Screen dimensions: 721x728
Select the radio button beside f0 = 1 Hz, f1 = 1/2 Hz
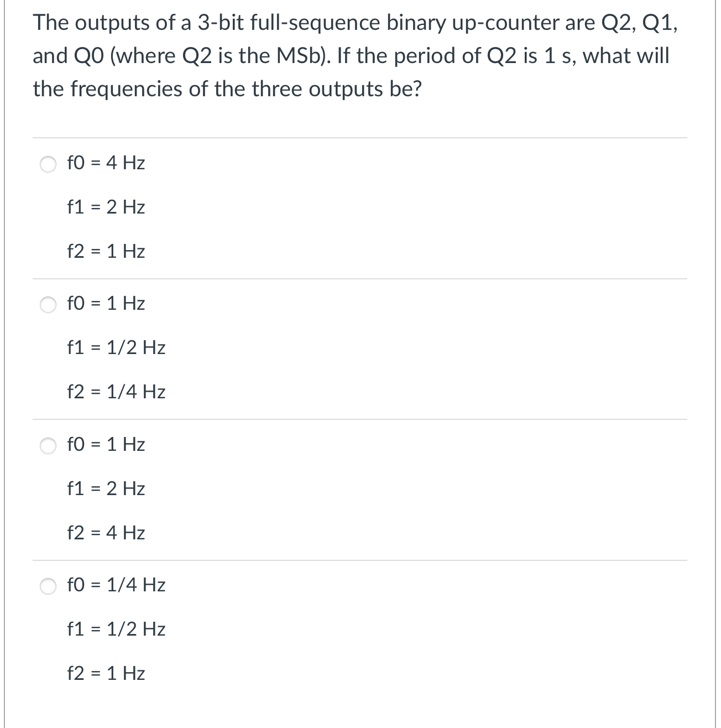point(48,303)
